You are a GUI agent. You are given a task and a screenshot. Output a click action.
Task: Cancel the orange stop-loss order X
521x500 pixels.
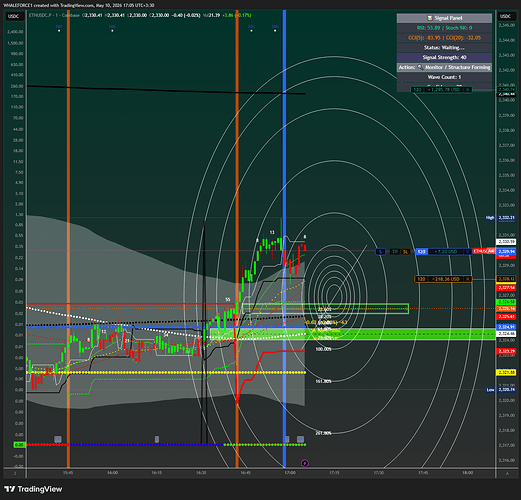(468, 279)
